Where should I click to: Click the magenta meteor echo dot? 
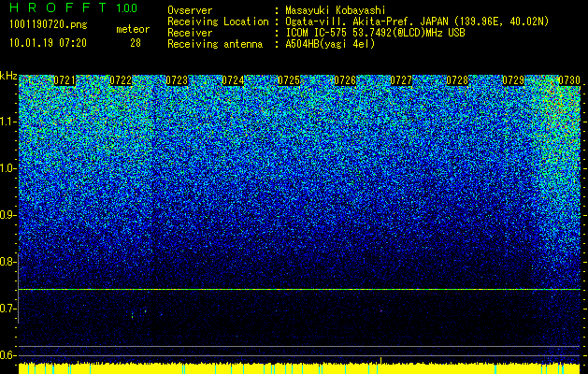coord(381,311)
